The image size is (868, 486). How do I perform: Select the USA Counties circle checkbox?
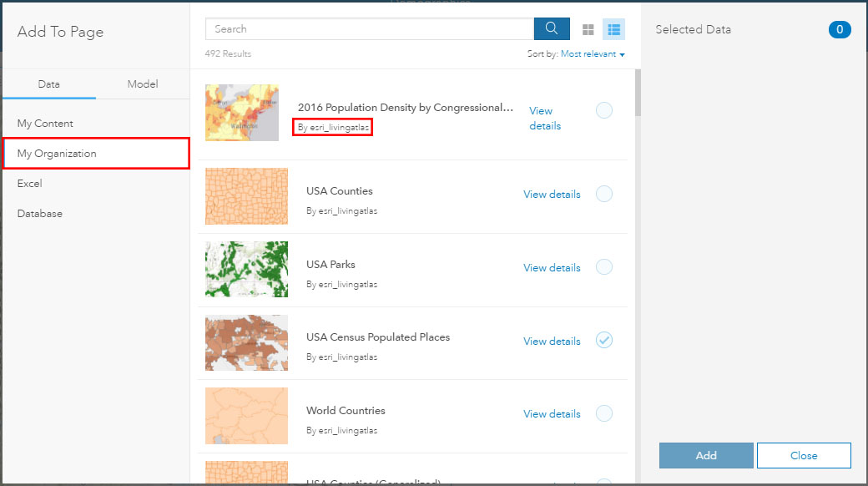click(604, 195)
